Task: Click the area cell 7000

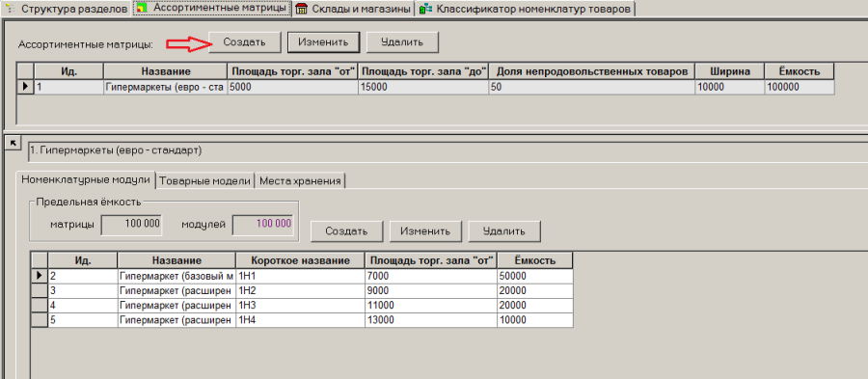Action: point(431,276)
